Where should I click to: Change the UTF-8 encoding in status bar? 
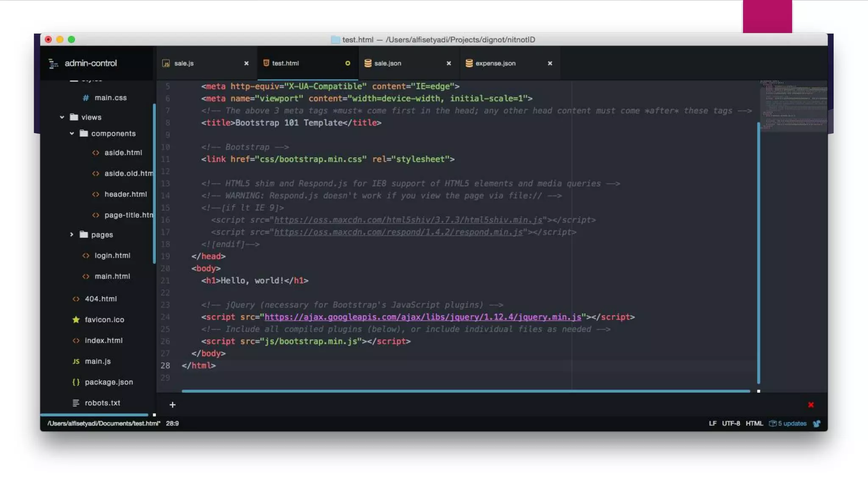[731, 423]
